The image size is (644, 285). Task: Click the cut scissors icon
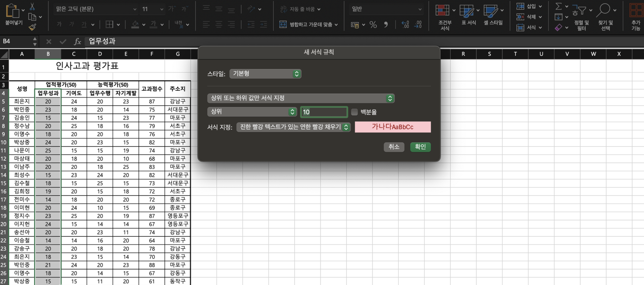[32, 7]
